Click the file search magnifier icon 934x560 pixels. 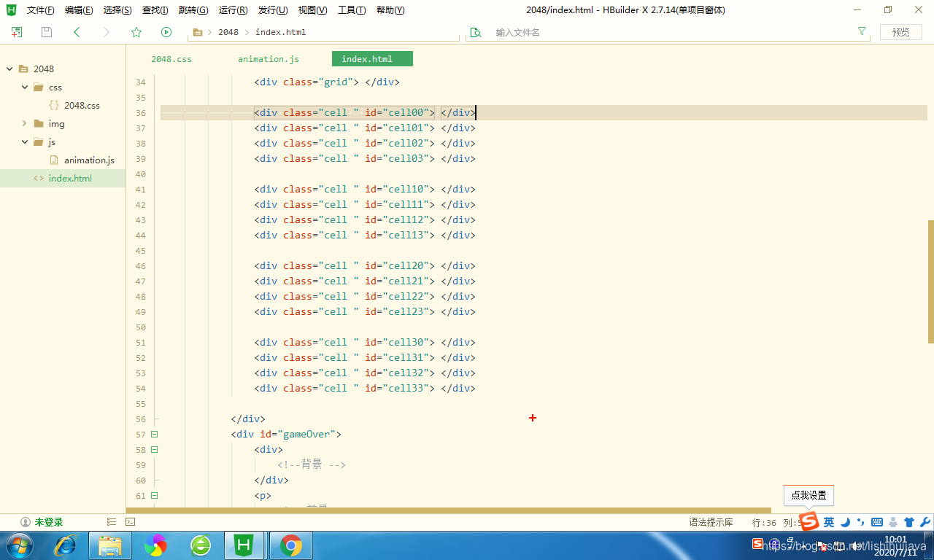click(x=476, y=32)
